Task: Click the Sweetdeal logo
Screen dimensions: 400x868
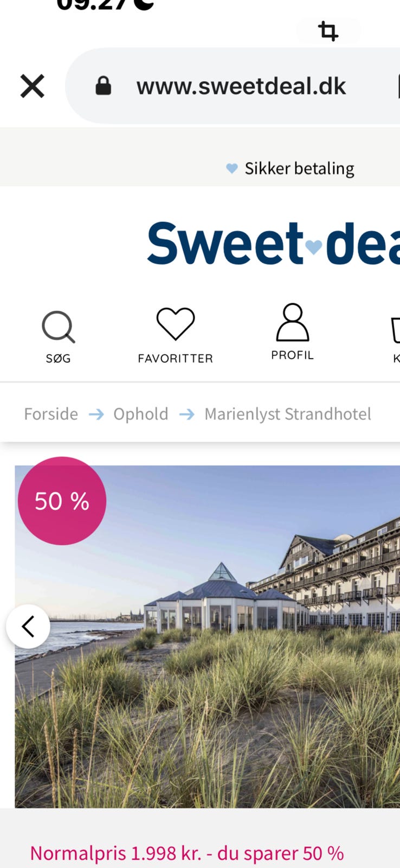Action: pos(274,243)
